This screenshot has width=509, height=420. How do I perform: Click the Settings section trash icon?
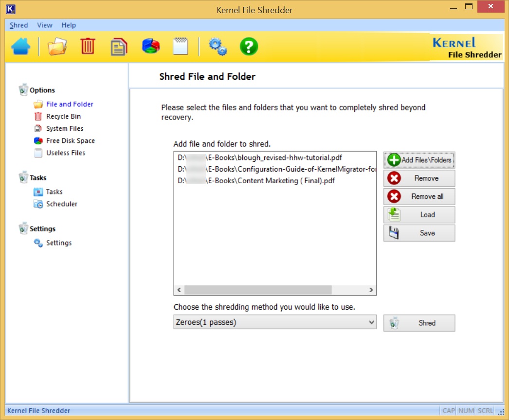pos(23,228)
